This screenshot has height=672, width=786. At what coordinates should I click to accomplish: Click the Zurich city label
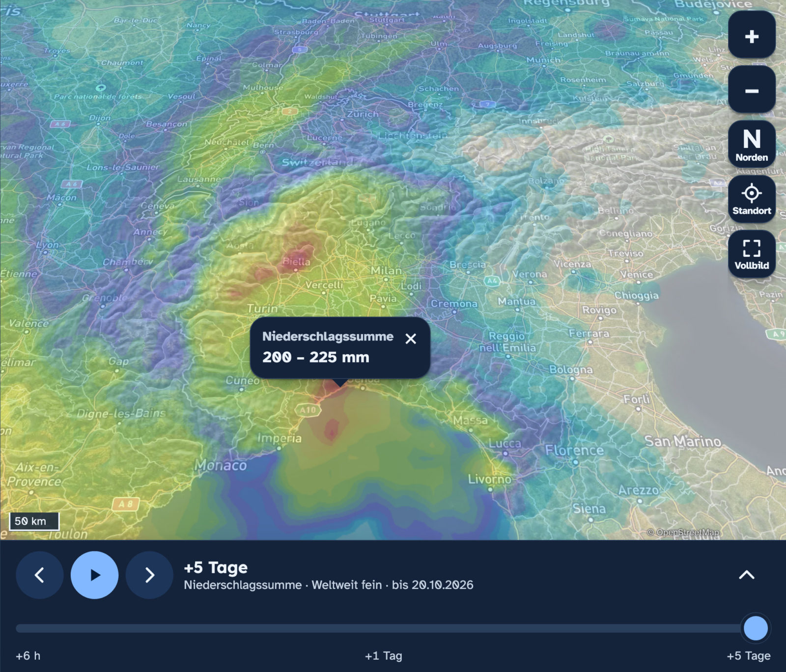click(x=363, y=114)
